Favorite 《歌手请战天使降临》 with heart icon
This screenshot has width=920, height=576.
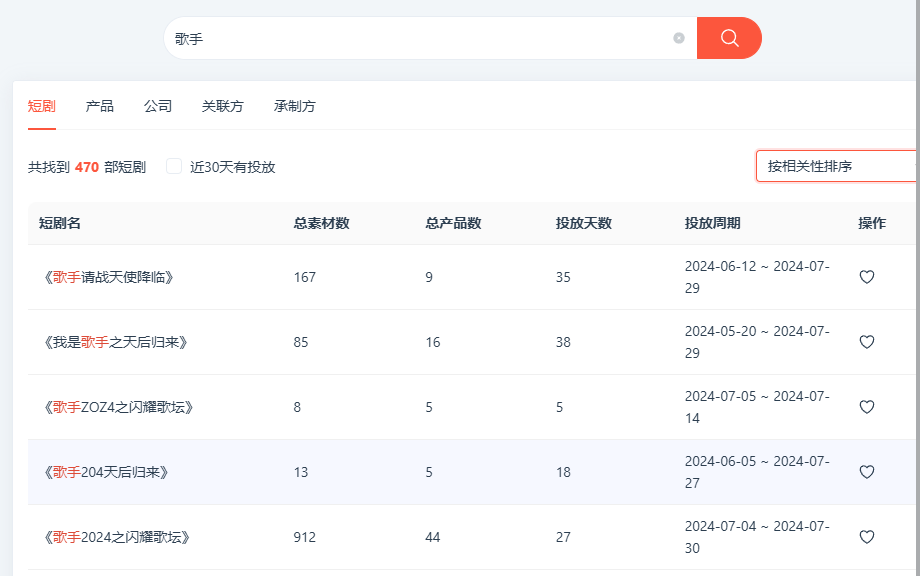867,277
